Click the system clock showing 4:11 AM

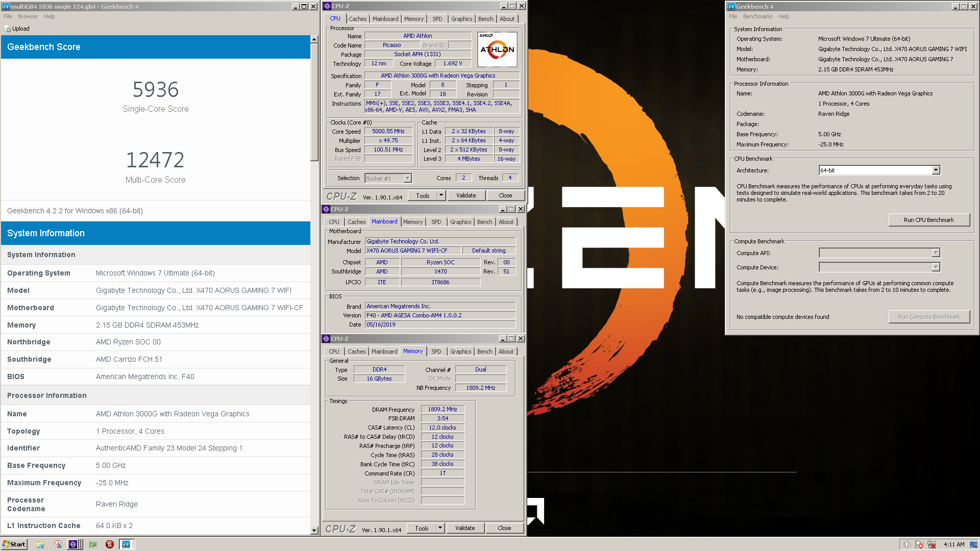[x=954, y=544]
